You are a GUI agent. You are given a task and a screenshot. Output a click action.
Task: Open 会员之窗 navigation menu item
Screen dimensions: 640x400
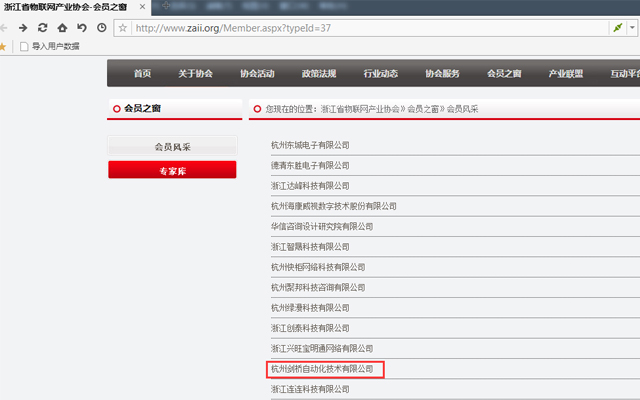coord(504,73)
